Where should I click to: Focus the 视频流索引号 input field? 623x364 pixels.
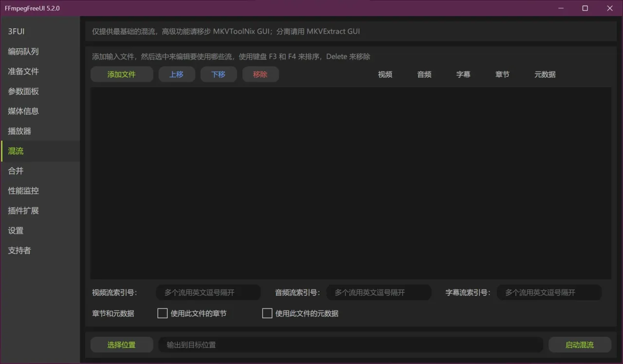208,293
